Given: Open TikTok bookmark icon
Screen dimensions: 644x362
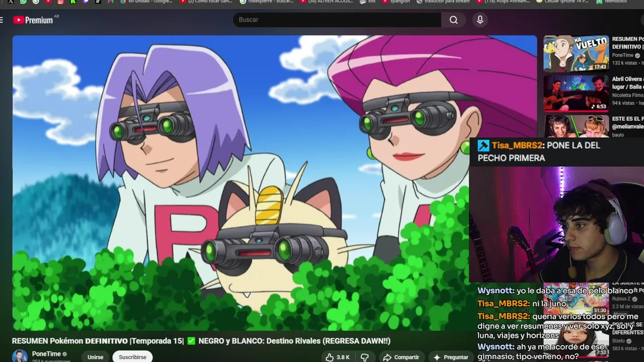Looking at the screenshot, I should tap(98, 2).
